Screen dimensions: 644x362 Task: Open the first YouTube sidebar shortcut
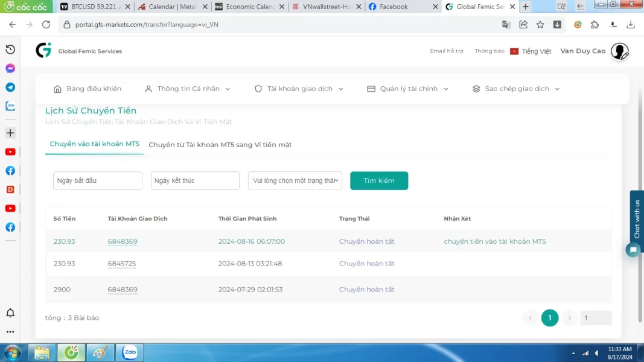point(10,152)
